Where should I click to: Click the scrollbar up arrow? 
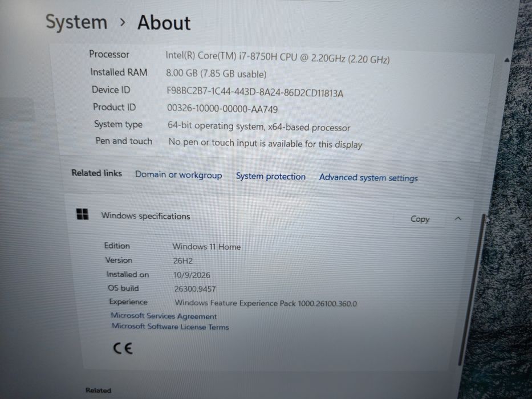(x=507, y=60)
